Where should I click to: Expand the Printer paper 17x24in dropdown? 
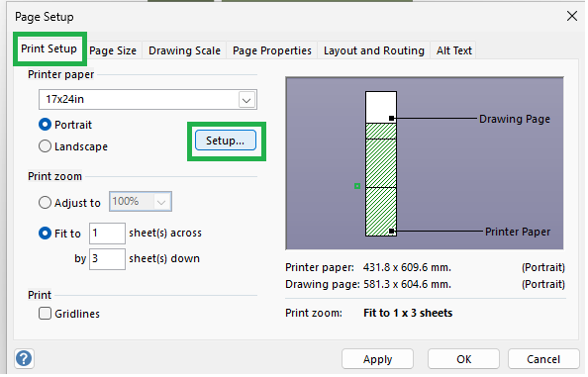pos(247,100)
